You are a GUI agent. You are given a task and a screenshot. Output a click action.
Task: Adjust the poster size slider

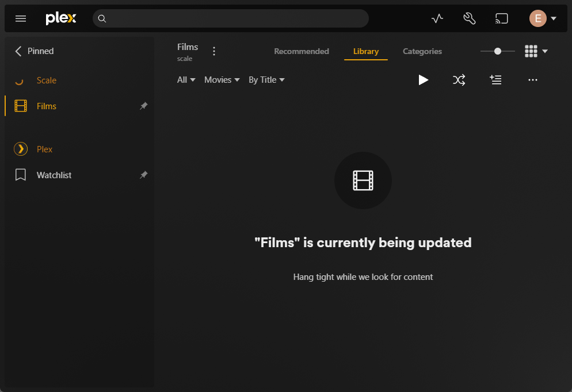(498, 51)
